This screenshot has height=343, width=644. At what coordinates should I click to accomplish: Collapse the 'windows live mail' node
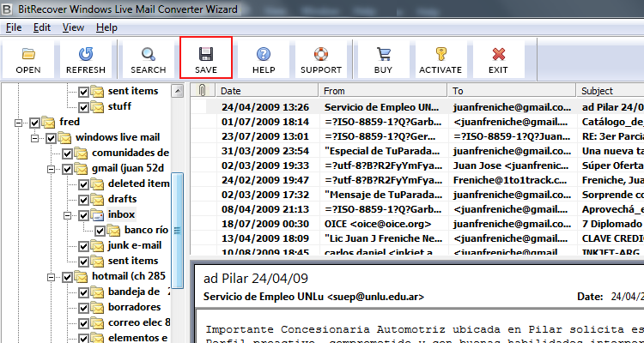(x=34, y=138)
